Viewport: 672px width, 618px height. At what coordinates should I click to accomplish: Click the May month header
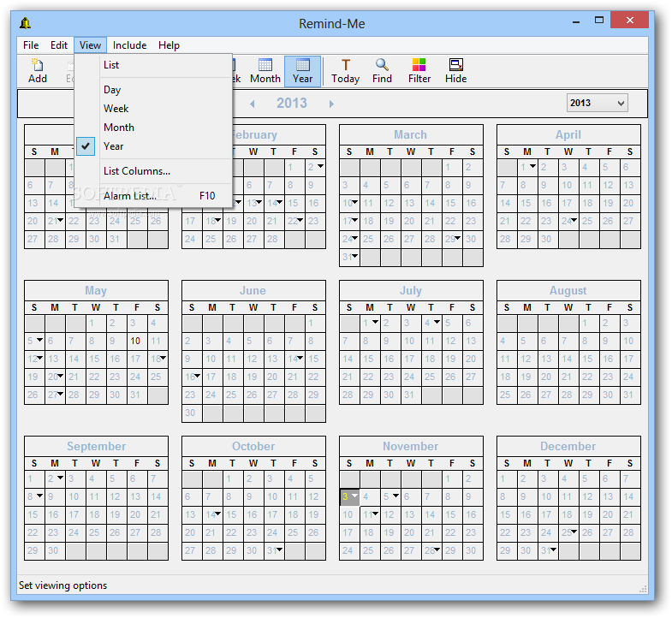96,290
